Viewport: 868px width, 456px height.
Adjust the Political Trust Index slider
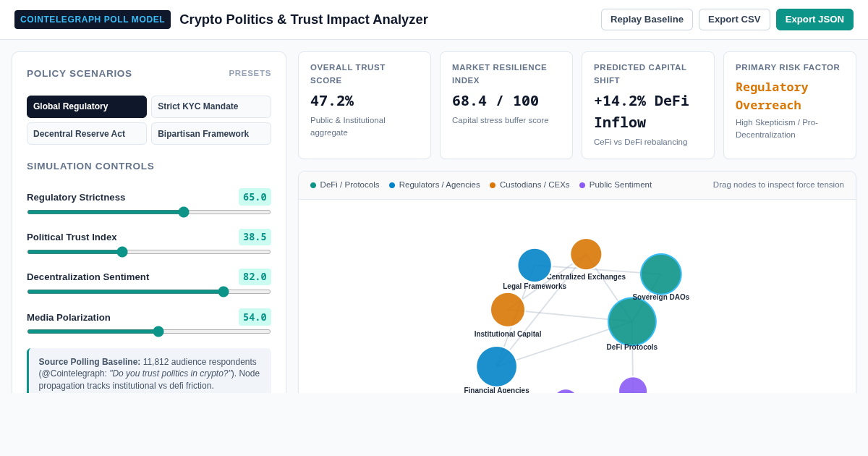tap(149, 252)
